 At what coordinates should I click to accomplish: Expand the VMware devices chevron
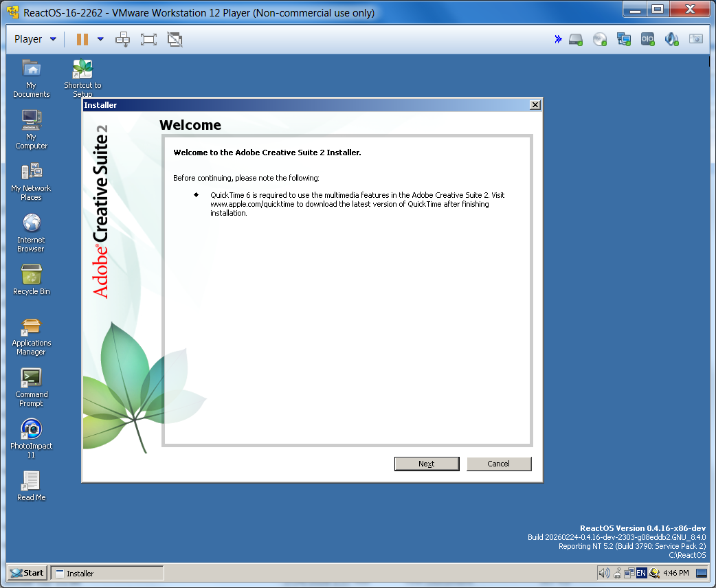pos(558,39)
